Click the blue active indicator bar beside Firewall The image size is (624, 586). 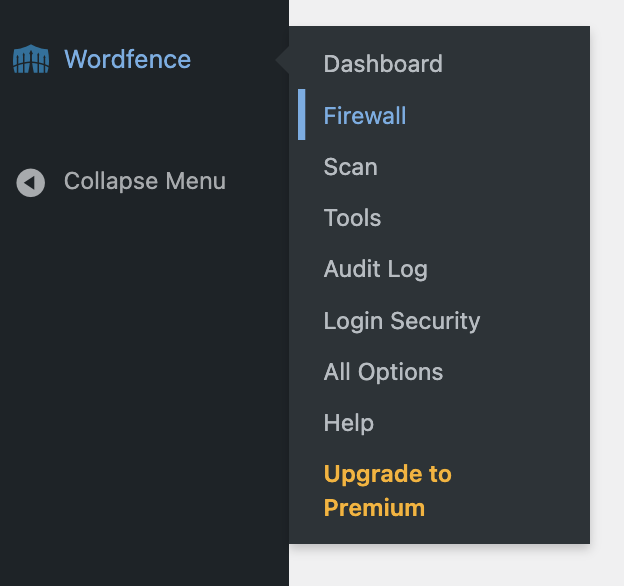click(x=302, y=115)
